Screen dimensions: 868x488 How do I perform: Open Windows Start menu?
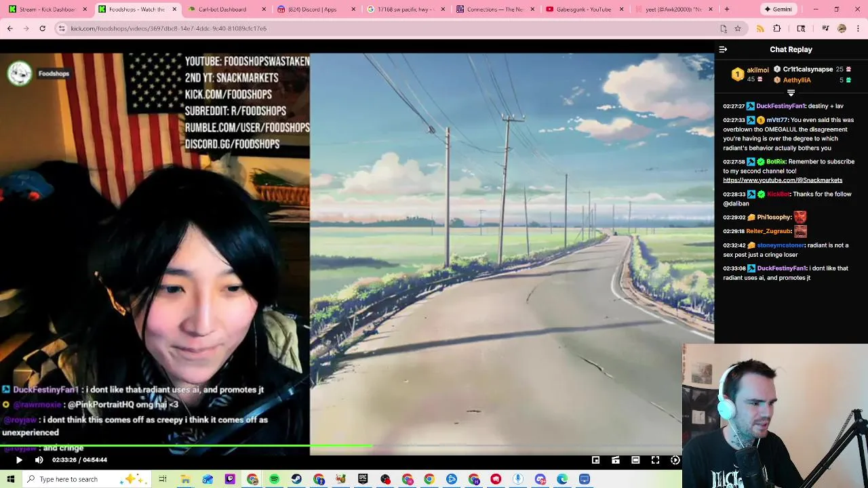coord(10,479)
